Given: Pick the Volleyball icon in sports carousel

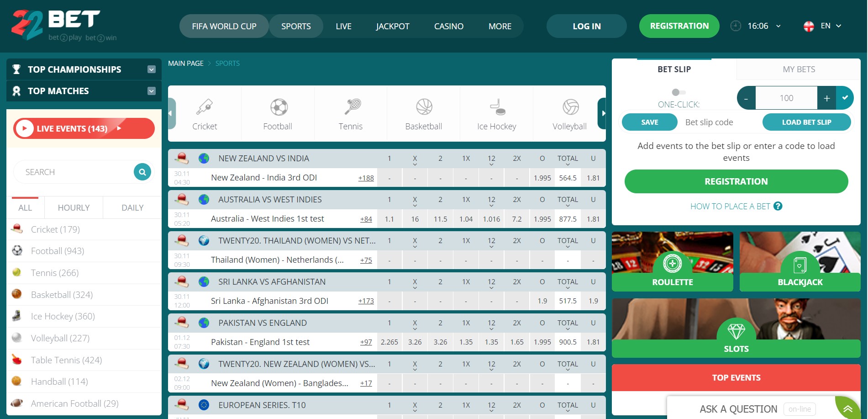Looking at the screenshot, I should point(571,107).
